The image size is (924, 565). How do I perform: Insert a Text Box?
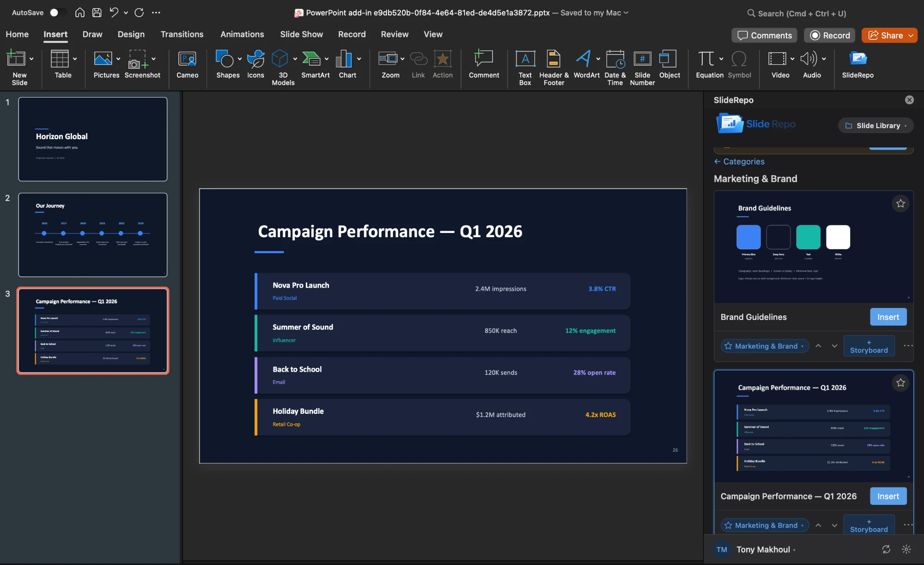pyautogui.click(x=525, y=59)
